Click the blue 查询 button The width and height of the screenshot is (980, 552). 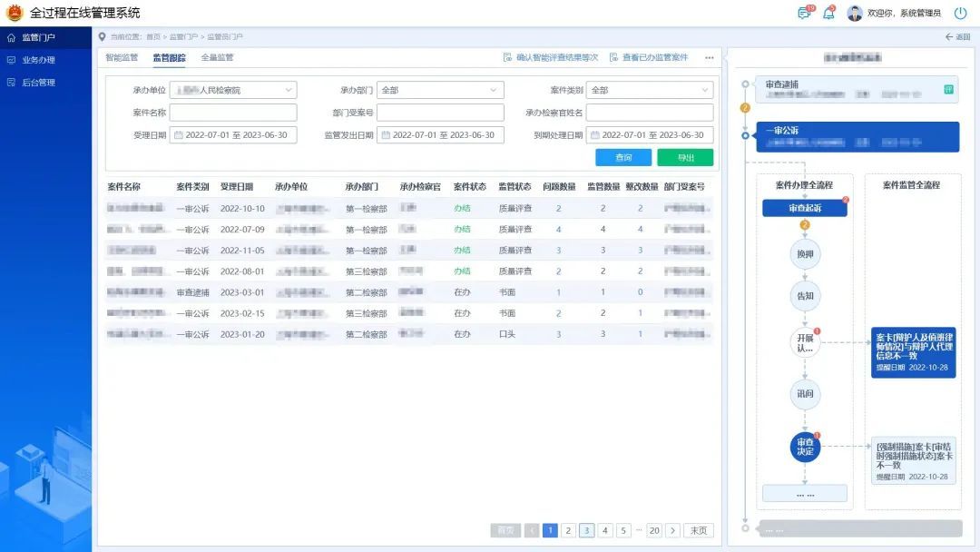[623, 157]
